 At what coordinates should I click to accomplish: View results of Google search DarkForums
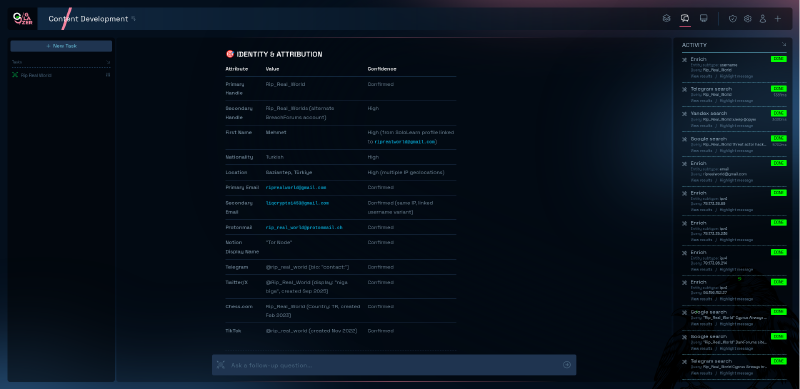click(x=702, y=349)
